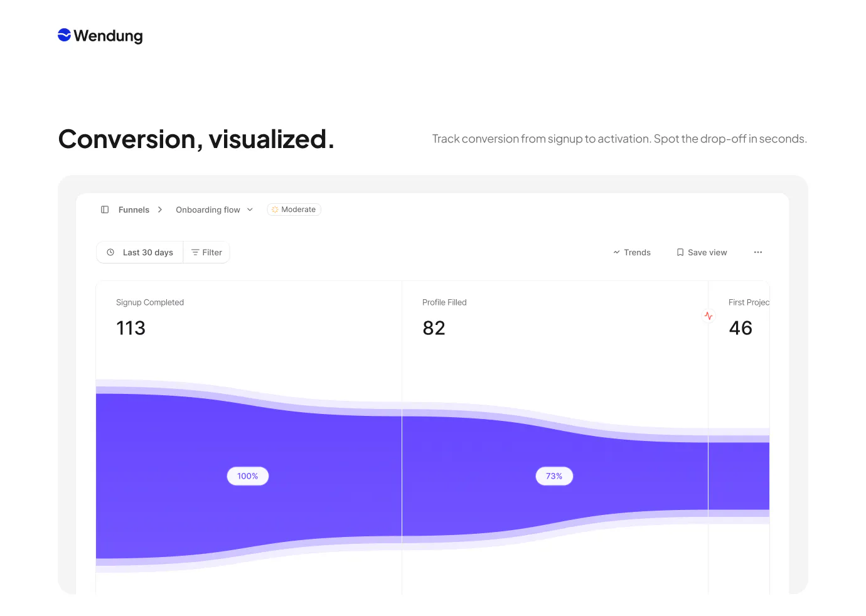The height and width of the screenshot is (616, 866).
Task: Click the Moderate status badge
Action: pyautogui.click(x=294, y=210)
